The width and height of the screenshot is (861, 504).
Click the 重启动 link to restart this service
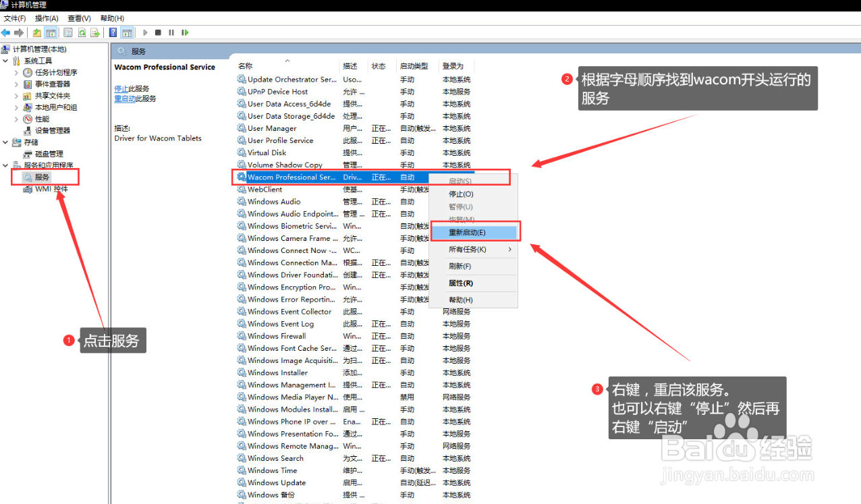125,99
